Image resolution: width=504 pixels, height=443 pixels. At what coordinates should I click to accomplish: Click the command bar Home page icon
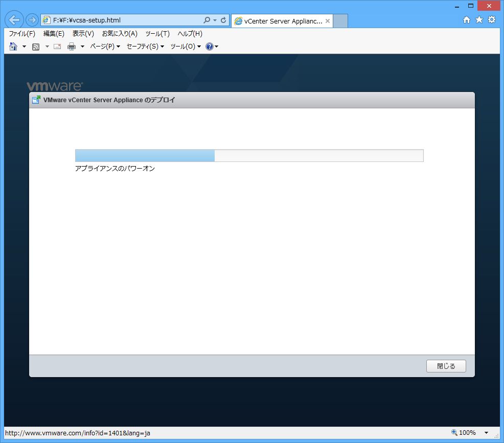pyautogui.click(x=13, y=46)
